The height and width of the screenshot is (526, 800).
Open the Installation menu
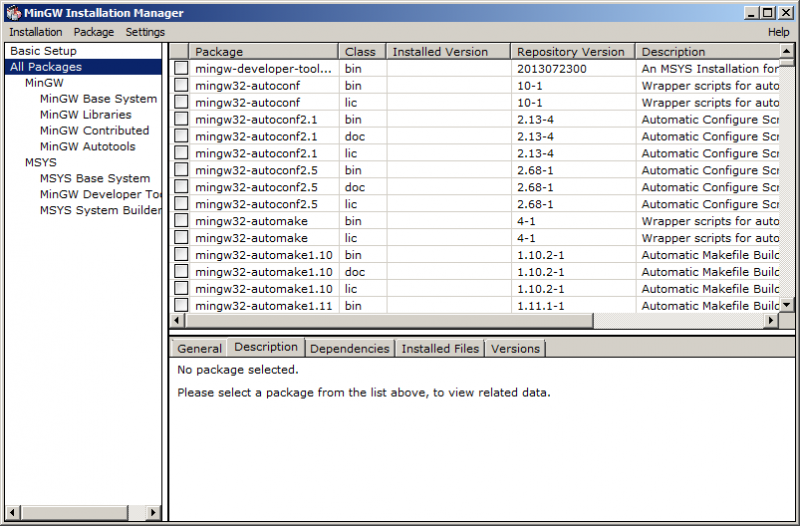click(36, 32)
